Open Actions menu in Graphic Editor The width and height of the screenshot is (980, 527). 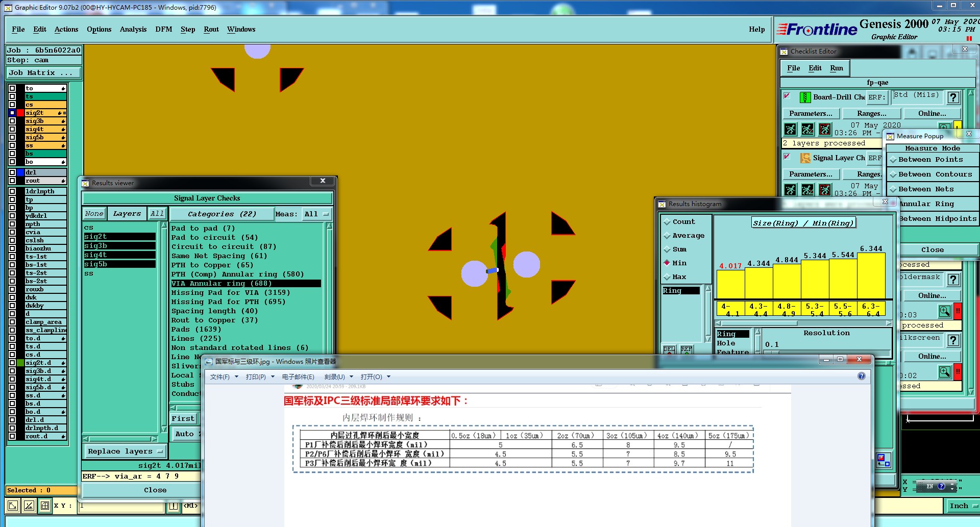point(66,29)
